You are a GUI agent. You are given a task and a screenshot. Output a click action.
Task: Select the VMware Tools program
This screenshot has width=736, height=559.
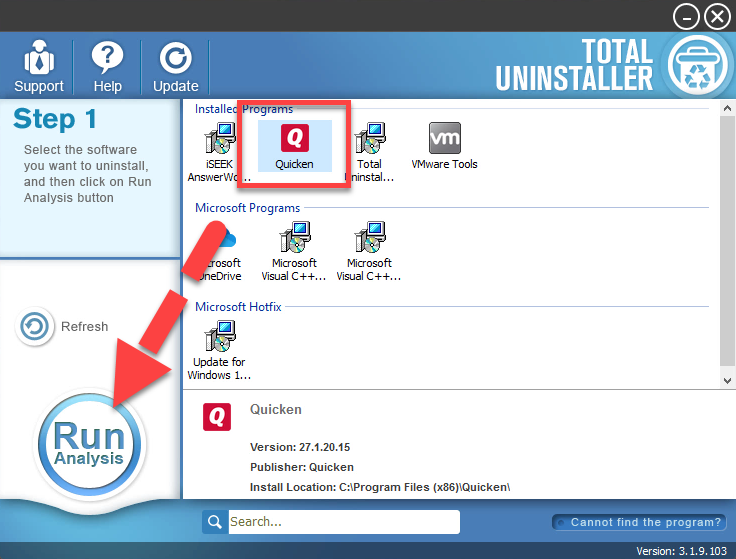click(x=445, y=146)
